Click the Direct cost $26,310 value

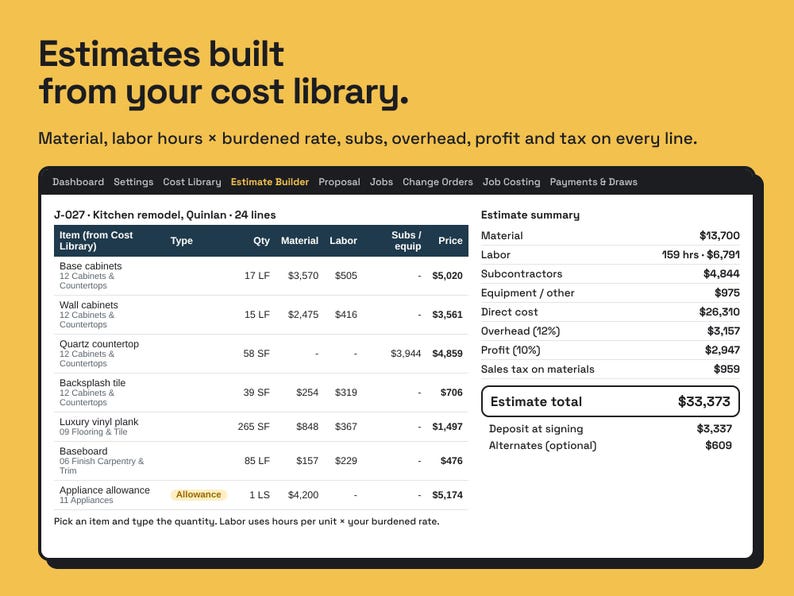[x=719, y=312]
